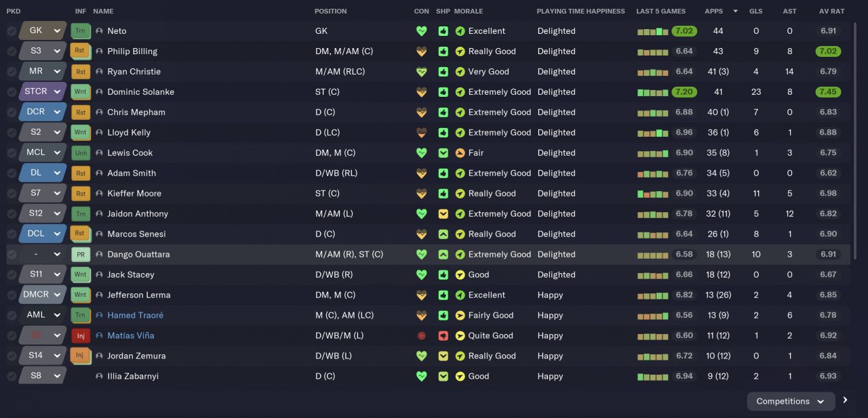The height and width of the screenshot is (418, 868).
Task: Click Dango Ouattara's PR status icon
Action: pyautogui.click(x=81, y=255)
